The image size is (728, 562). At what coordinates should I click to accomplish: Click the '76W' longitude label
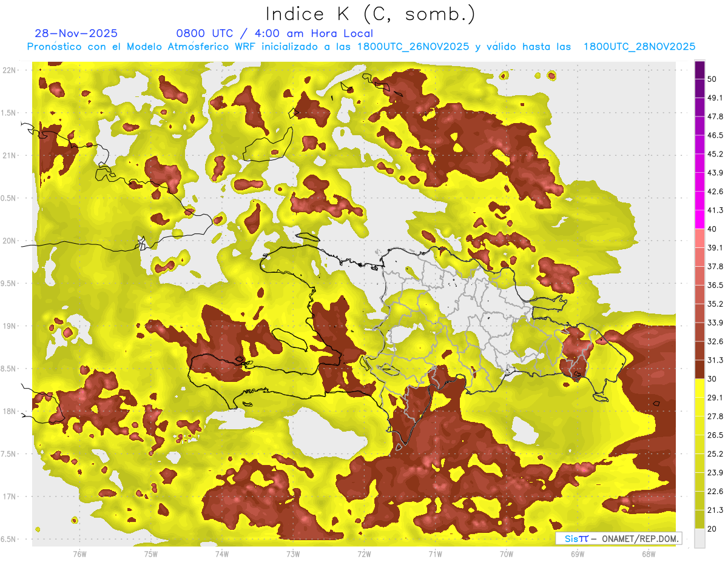(x=79, y=553)
